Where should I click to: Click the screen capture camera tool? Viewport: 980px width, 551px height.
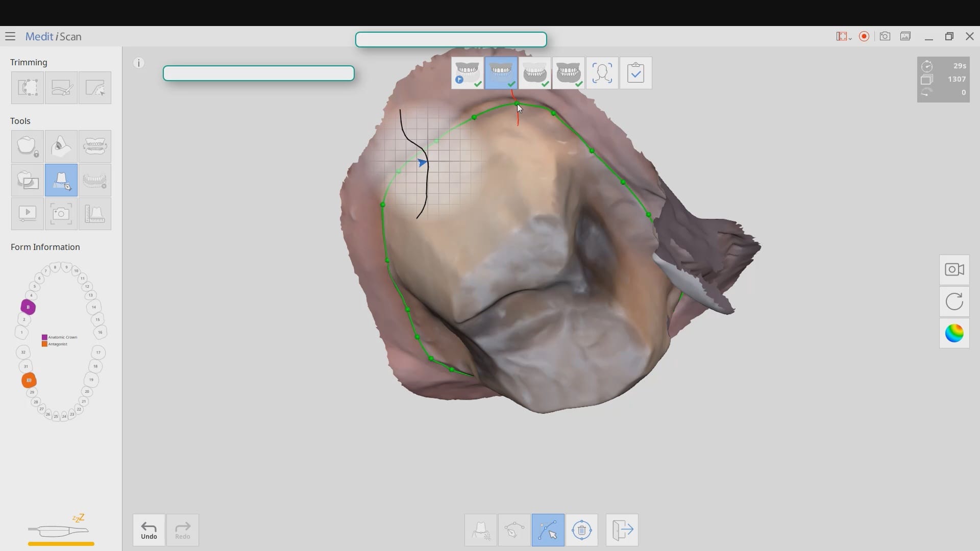(x=61, y=214)
